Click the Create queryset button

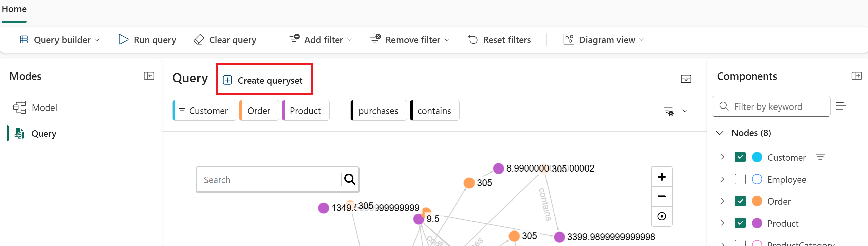coord(264,80)
